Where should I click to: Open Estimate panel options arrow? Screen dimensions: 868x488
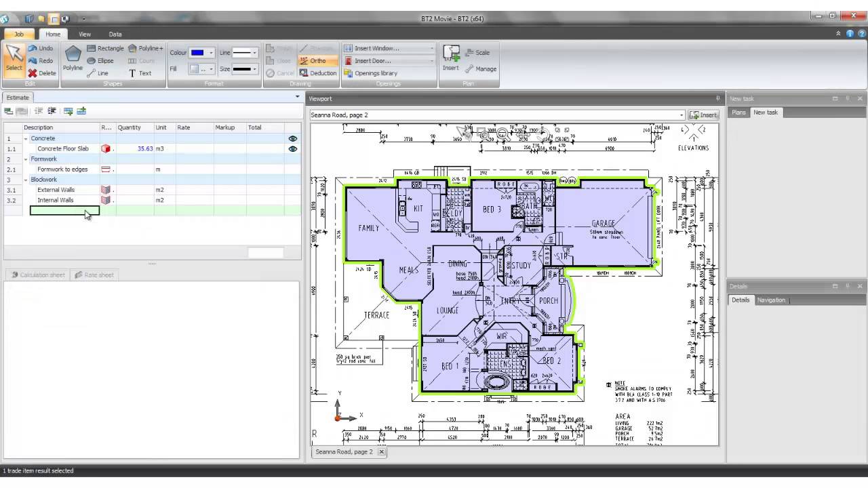(297, 97)
